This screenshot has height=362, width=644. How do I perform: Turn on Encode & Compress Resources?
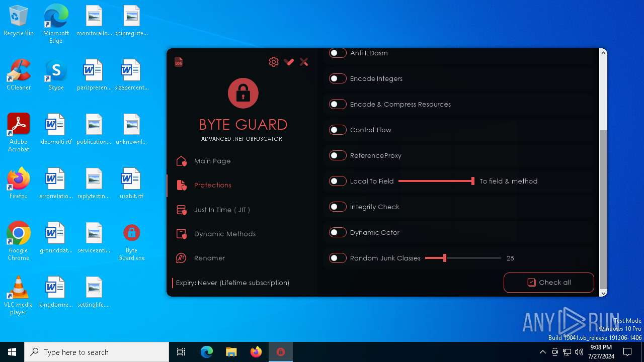coord(338,104)
